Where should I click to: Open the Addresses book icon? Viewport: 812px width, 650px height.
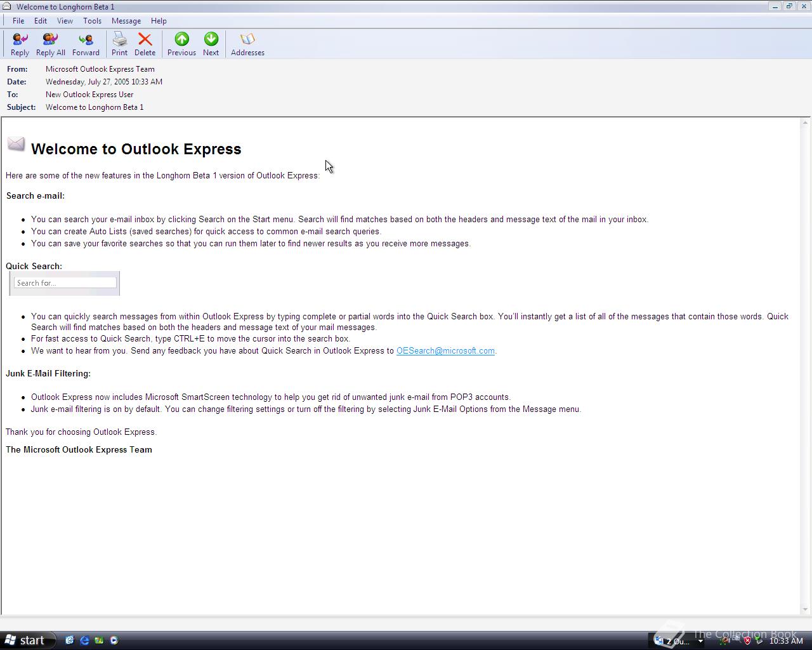247,44
